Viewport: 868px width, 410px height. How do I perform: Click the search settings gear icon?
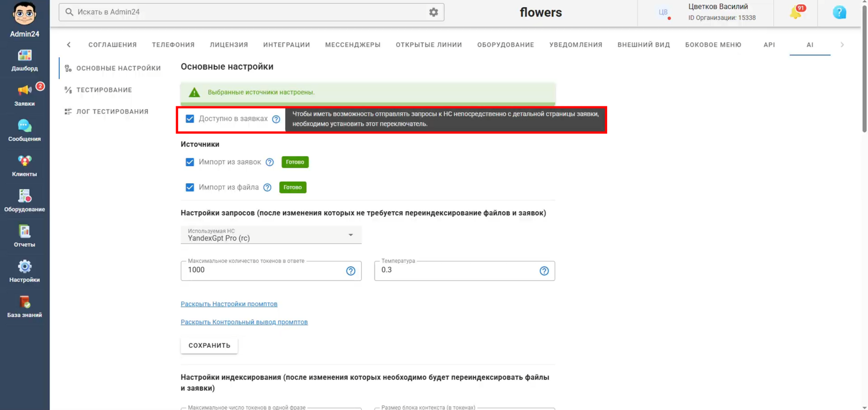coord(433,12)
